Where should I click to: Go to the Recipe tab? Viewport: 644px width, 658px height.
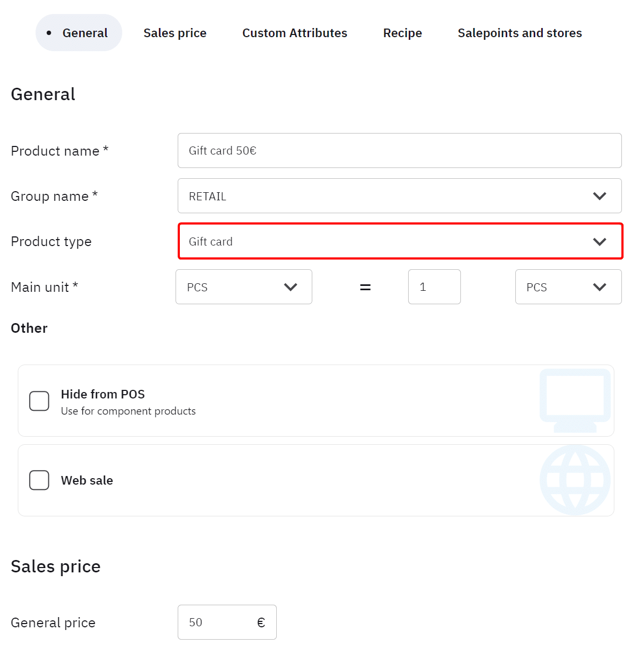402,33
